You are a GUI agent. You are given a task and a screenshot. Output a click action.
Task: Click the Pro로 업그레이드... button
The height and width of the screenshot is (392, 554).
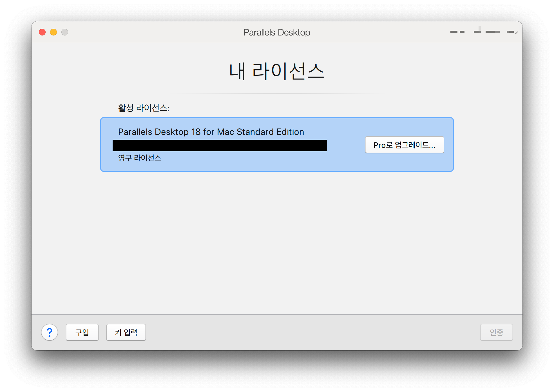404,145
